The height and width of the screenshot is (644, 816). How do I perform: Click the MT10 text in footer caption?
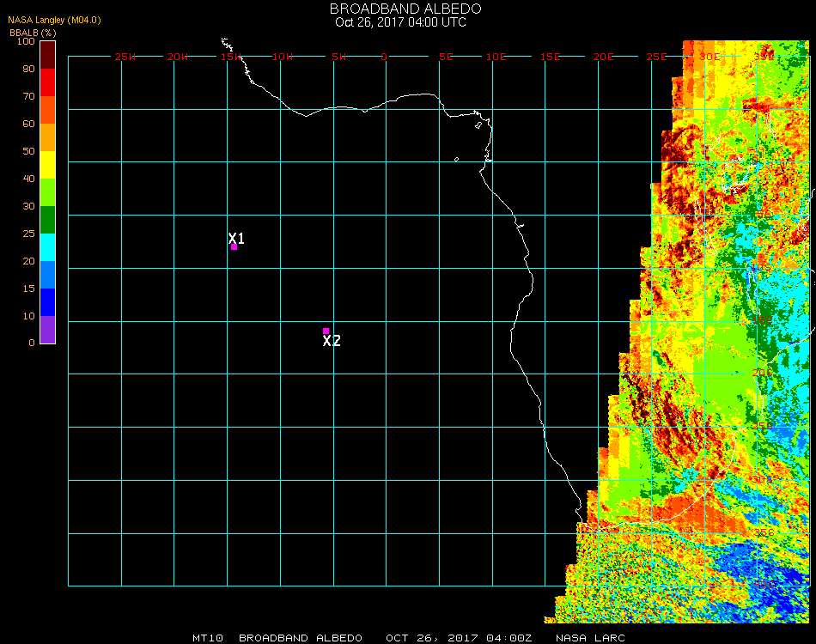click(x=209, y=638)
